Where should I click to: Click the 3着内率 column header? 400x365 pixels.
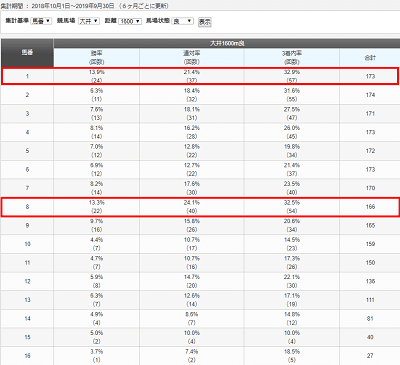pos(292,58)
